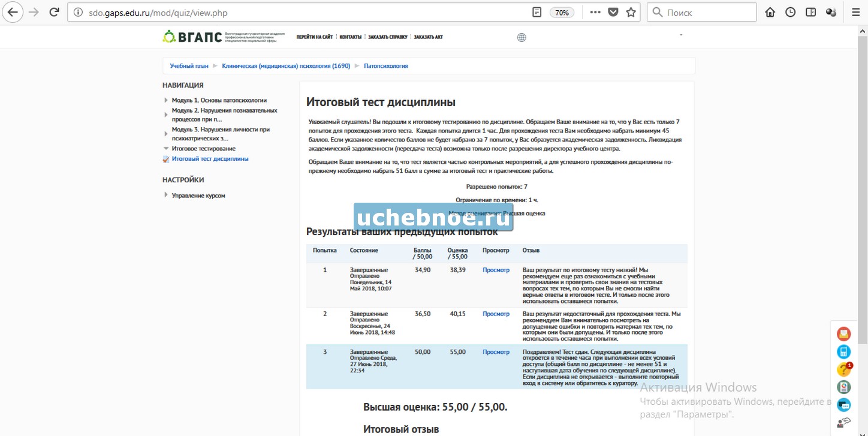The width and height of the screenshot is (868, 436).
Task: Click the Оценка / 55,00 column header
Action: [x=457, y=253]
